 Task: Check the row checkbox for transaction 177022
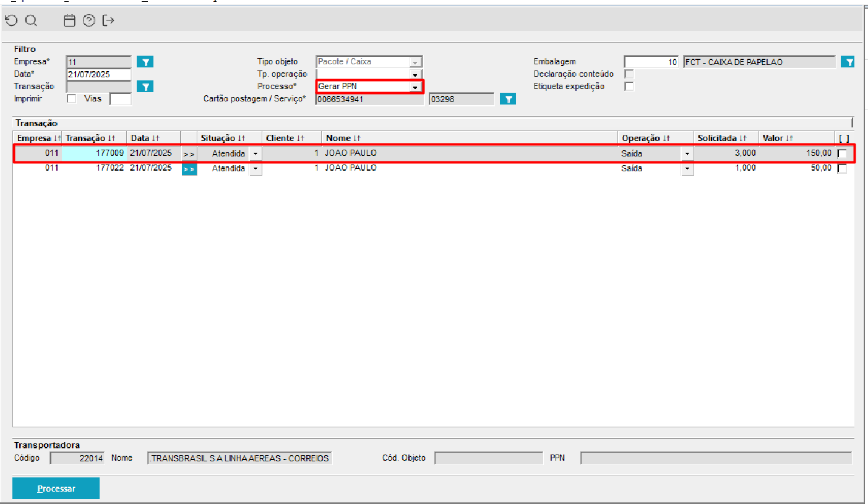[842, 168]
